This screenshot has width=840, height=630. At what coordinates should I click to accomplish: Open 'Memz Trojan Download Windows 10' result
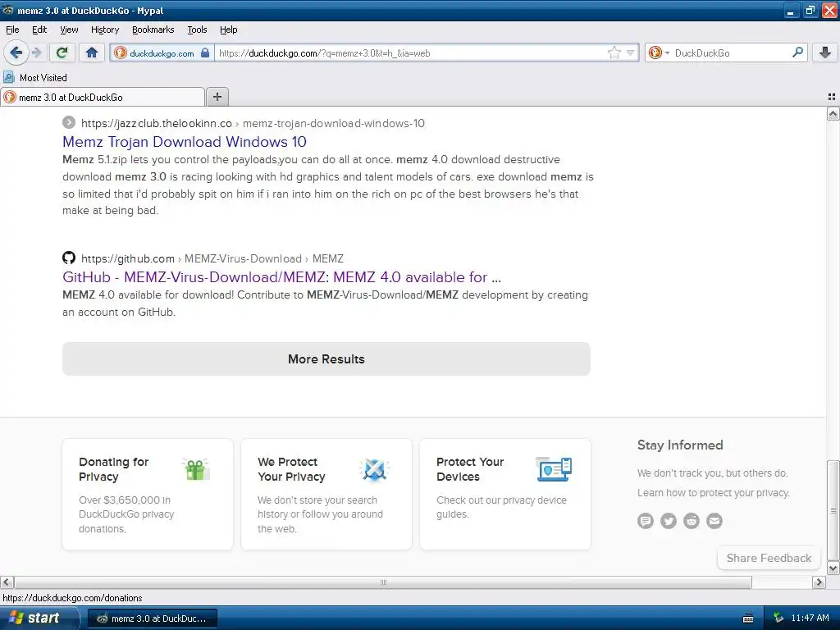click(x=185, y=142)
